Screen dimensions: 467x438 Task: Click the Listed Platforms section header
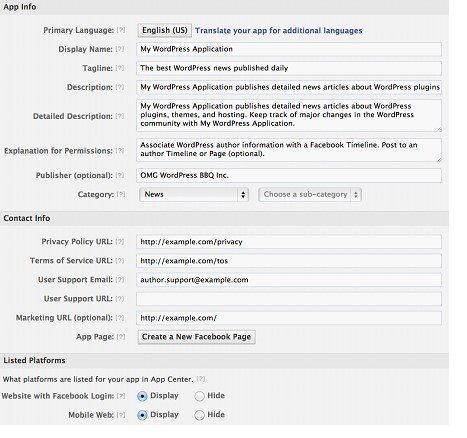click(x=224, y=361)
